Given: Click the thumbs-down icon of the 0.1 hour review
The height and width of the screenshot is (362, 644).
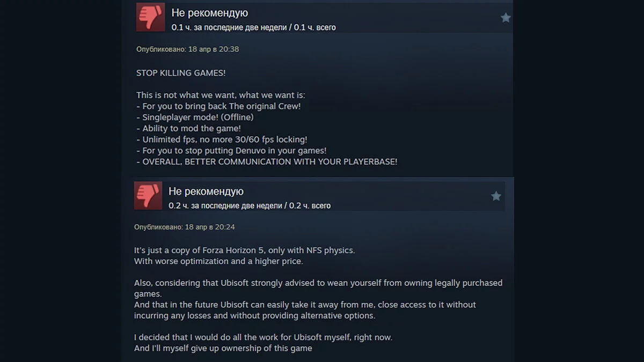Looking at the screenshot, I should (150, 17).
